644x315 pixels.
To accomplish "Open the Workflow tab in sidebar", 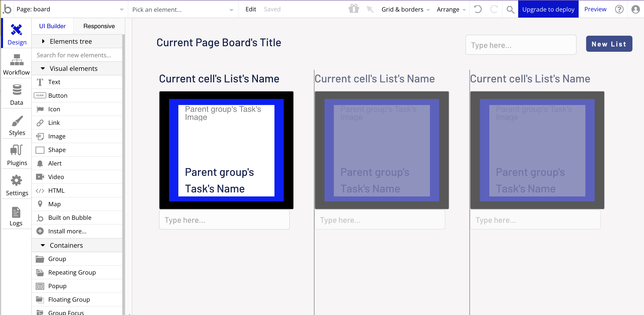I will click(x=17, y=65).
